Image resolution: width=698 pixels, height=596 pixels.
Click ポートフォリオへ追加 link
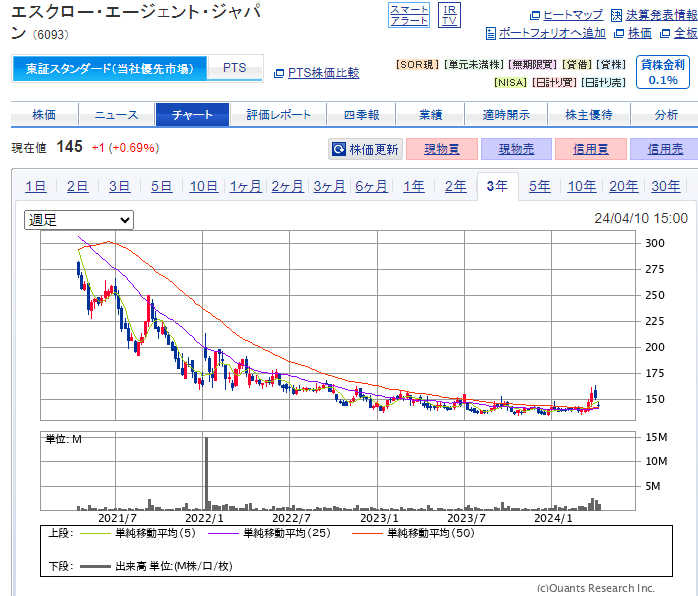(552, 33)
